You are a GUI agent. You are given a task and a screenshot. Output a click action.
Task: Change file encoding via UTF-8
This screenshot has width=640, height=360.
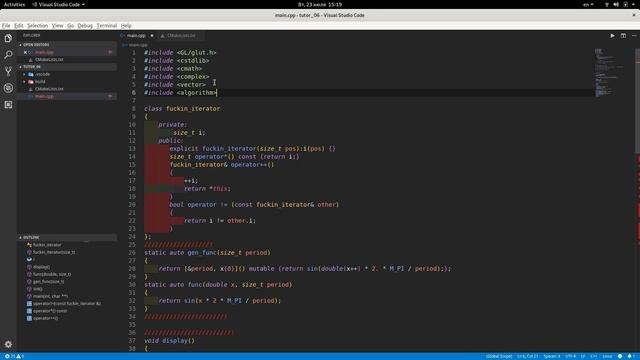571,356
